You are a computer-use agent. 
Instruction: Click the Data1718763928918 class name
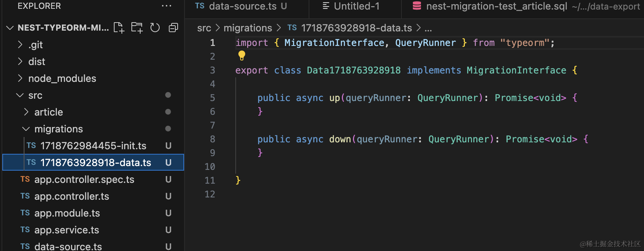tap(354, 70)
